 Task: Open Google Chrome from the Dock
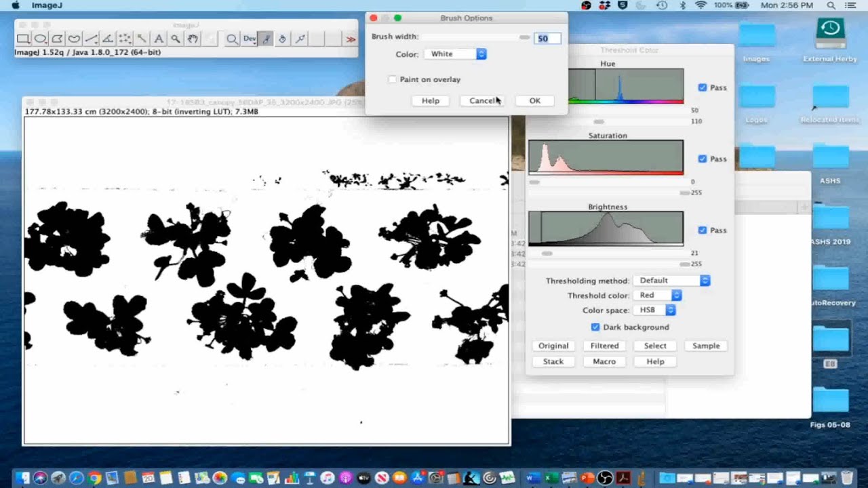[94, 478]
